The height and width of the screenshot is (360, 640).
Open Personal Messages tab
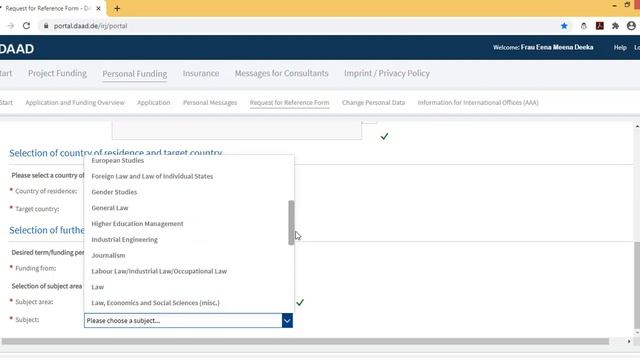pyautogui.click(x=210, y=103)
